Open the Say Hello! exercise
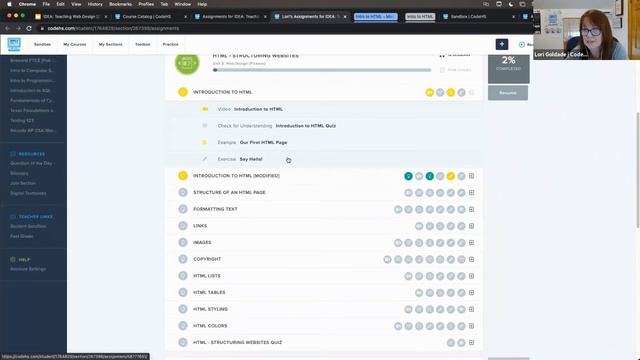Screen dimensions: 640x360 (x=251, y=159)
